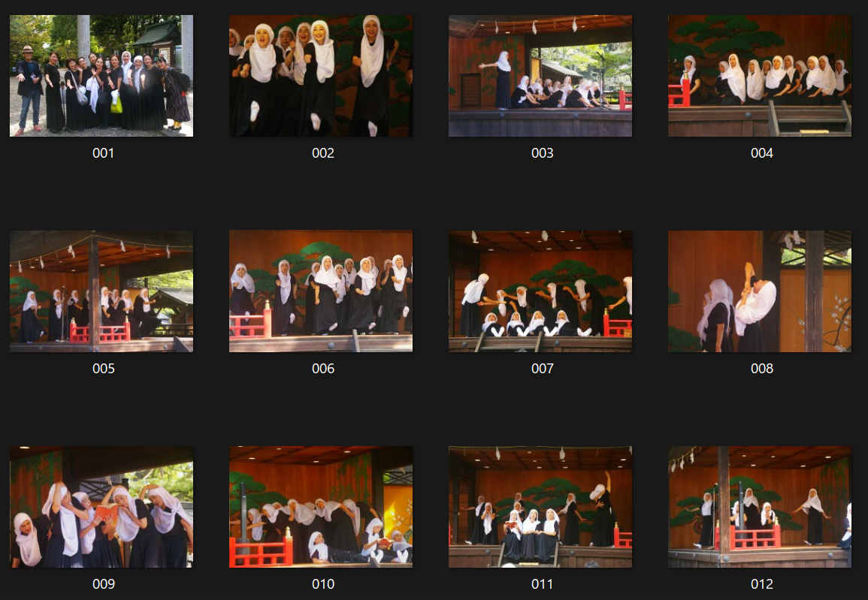Image resolution: width=868 pixels, height=600 pixels.
Task: Open photo 004 of seated performers row
Action: [760, 76]
